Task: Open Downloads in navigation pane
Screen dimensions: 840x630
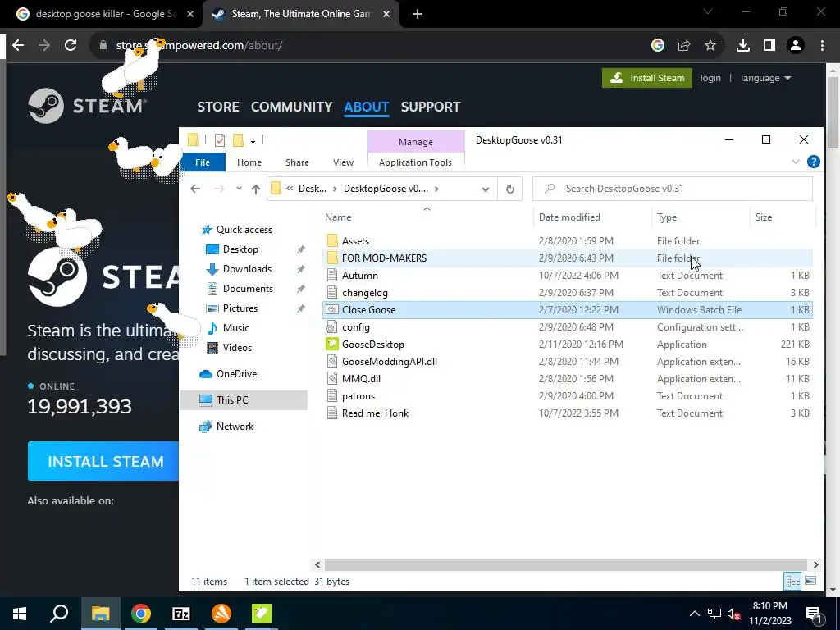Action: [x=247, y=269]
